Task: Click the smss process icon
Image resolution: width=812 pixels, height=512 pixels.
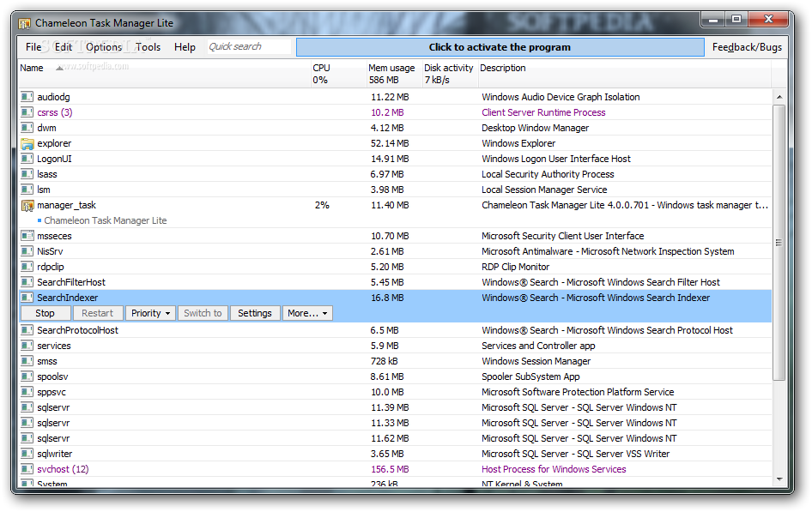Action: pos(27,361)
